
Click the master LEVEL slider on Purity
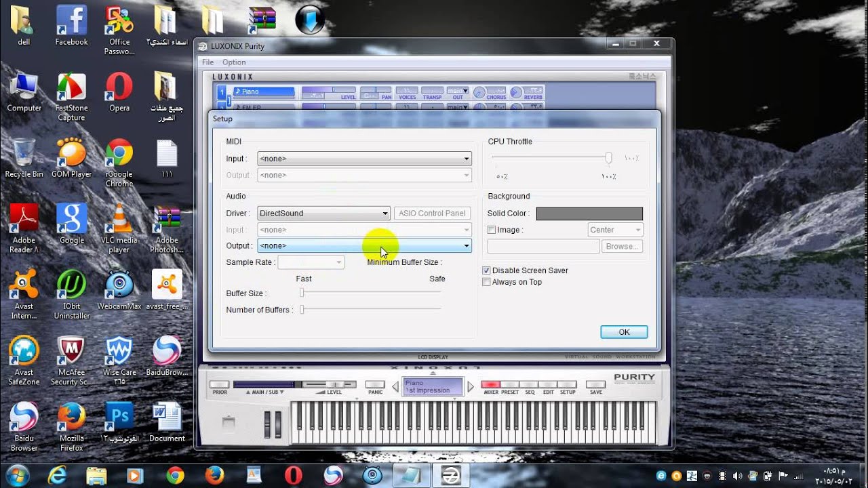(x=328, y=384)
